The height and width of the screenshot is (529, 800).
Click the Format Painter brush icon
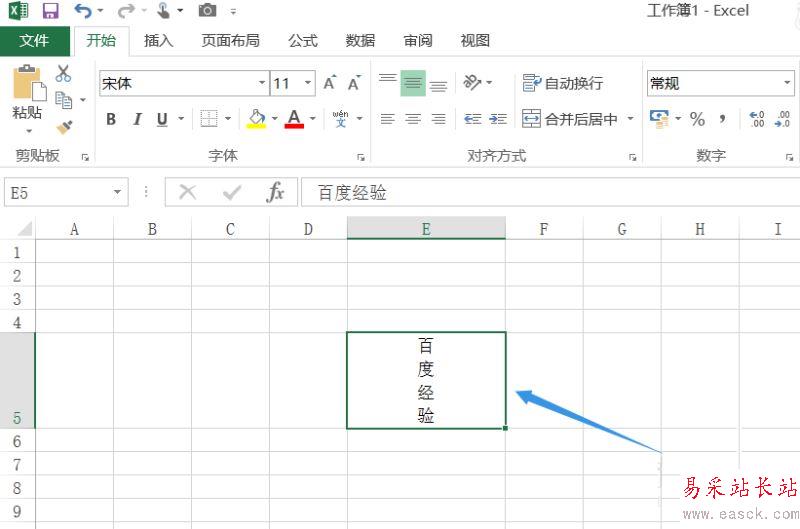64,127
